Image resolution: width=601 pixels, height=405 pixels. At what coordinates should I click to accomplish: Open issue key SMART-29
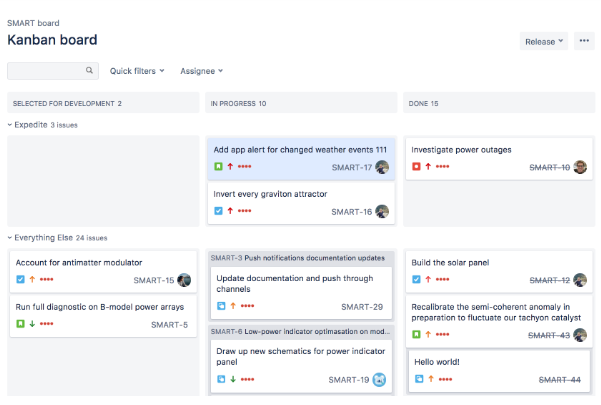(x=362, y=307)
